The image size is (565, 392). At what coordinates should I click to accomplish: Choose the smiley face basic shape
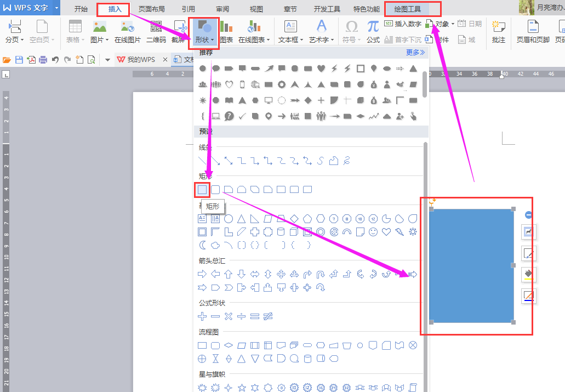pos(373,232)
